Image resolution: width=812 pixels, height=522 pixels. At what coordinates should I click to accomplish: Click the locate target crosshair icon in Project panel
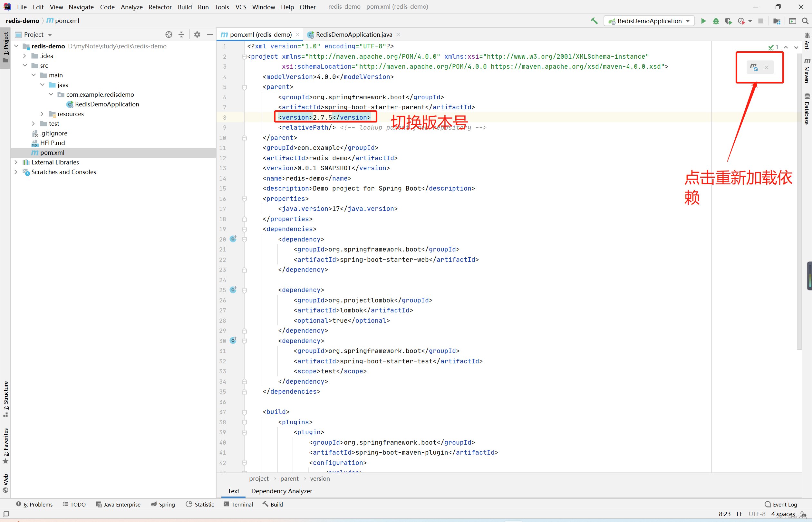click(169, 34)
